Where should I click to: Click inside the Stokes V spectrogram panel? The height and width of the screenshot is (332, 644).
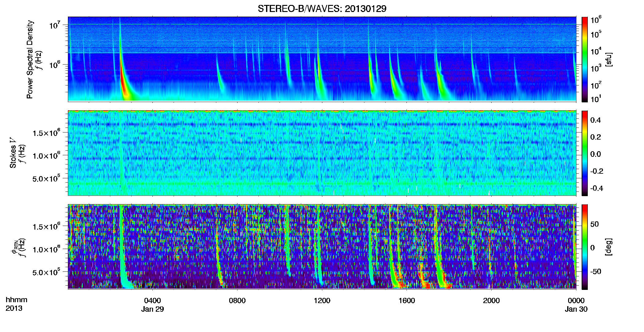(x=322, y=153)
